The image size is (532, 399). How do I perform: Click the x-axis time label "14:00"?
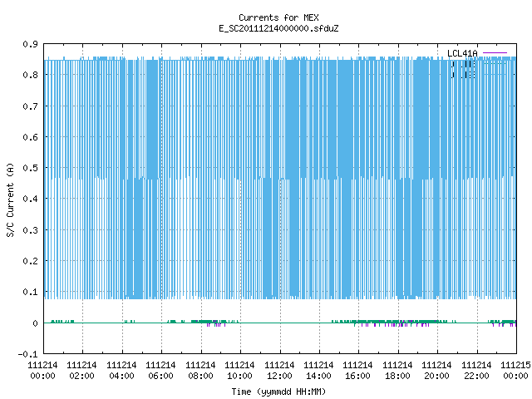point(318,376)
